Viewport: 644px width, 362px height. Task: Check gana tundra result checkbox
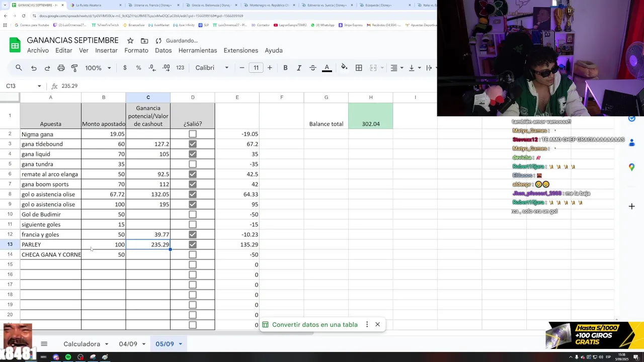(193, 164)
